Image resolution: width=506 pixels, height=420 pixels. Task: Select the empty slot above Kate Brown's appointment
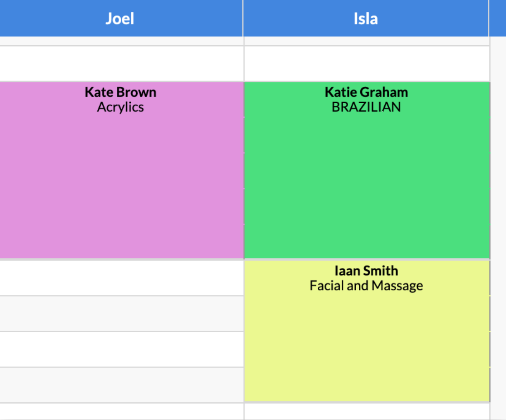[x=120, y=61]
